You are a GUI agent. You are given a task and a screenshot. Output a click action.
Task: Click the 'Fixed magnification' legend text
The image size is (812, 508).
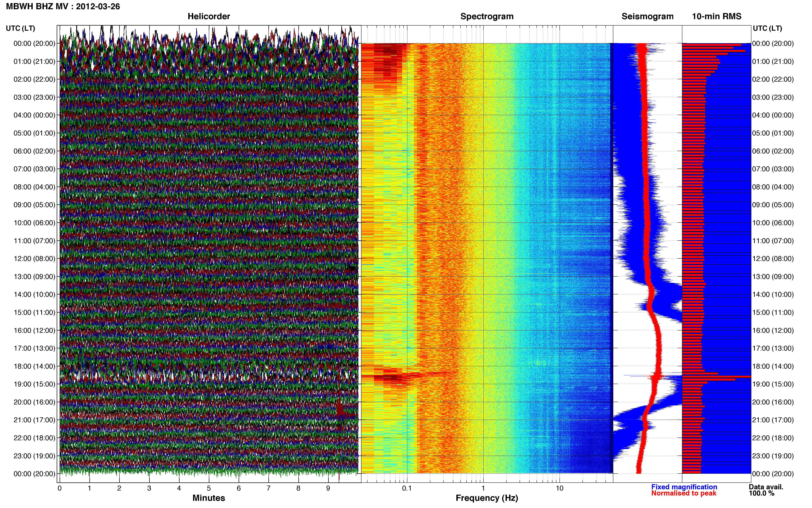(684, 487)
